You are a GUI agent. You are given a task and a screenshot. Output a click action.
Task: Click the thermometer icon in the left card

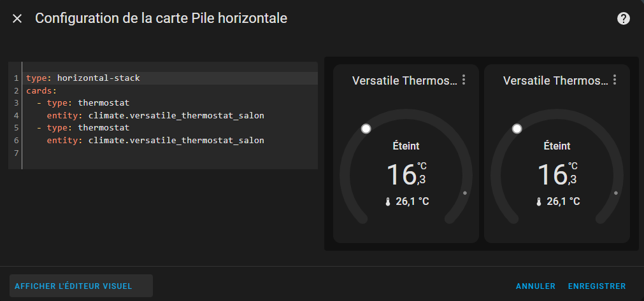click(388, 202)
